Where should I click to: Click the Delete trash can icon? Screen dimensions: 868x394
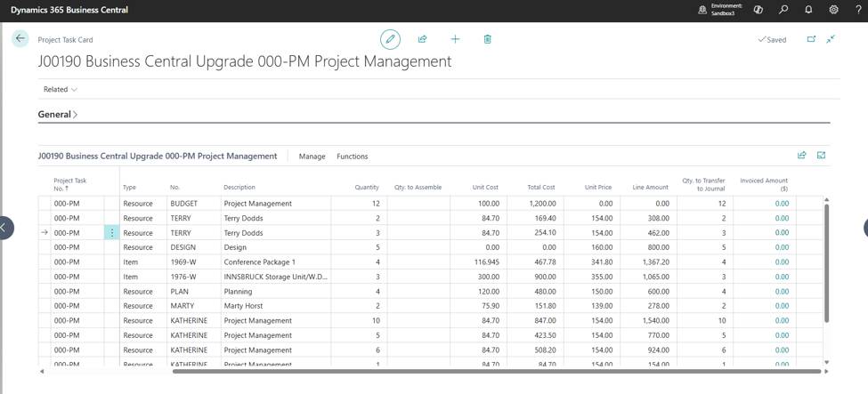(x=487, y=39)
